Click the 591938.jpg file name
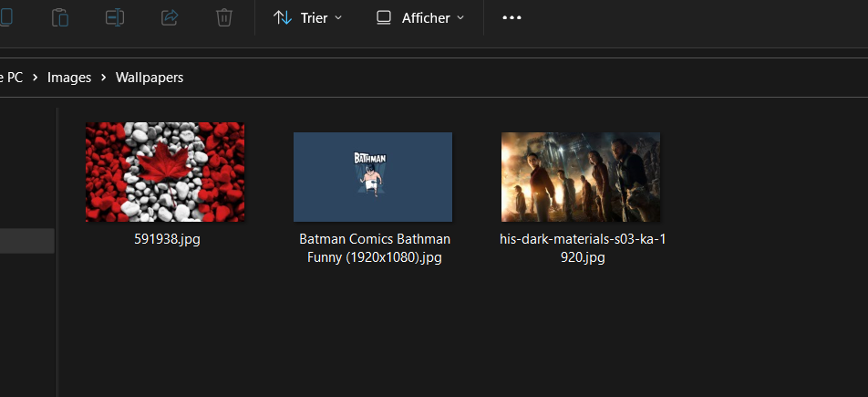Image resolution: width=868 pixels, height=397 pixels. click(165, 239)
